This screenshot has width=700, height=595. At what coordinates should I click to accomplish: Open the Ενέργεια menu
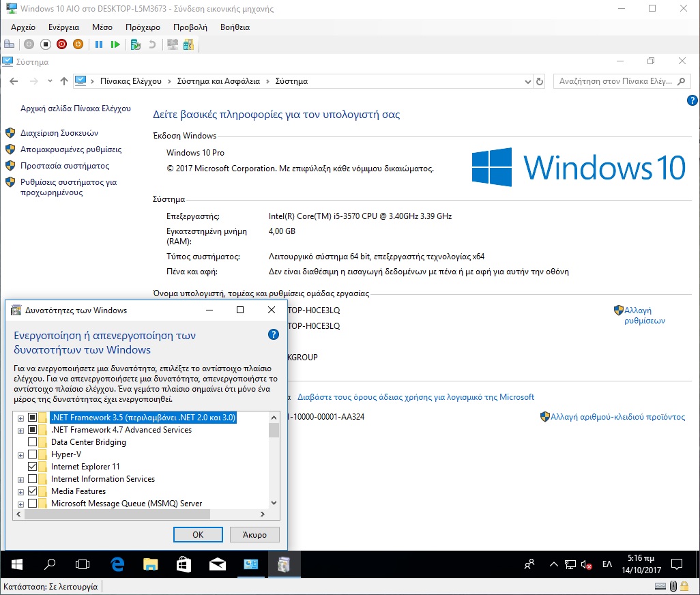[64, 27]
